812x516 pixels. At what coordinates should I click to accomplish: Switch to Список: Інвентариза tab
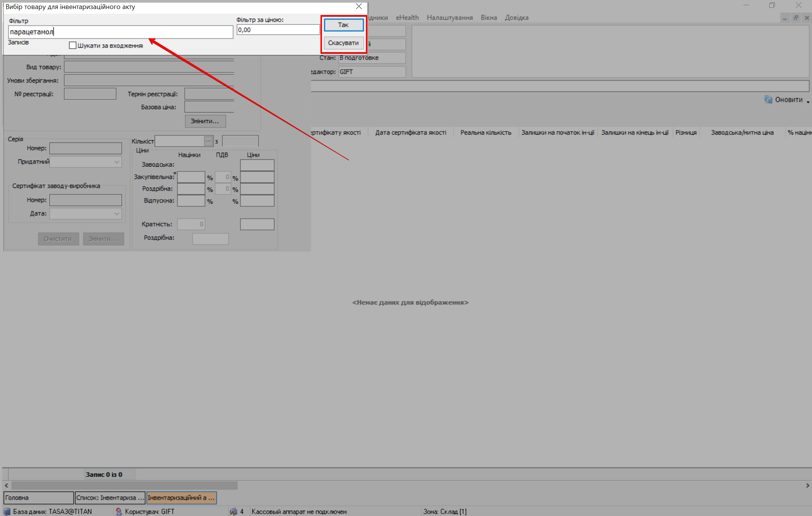tap(110, 498)
